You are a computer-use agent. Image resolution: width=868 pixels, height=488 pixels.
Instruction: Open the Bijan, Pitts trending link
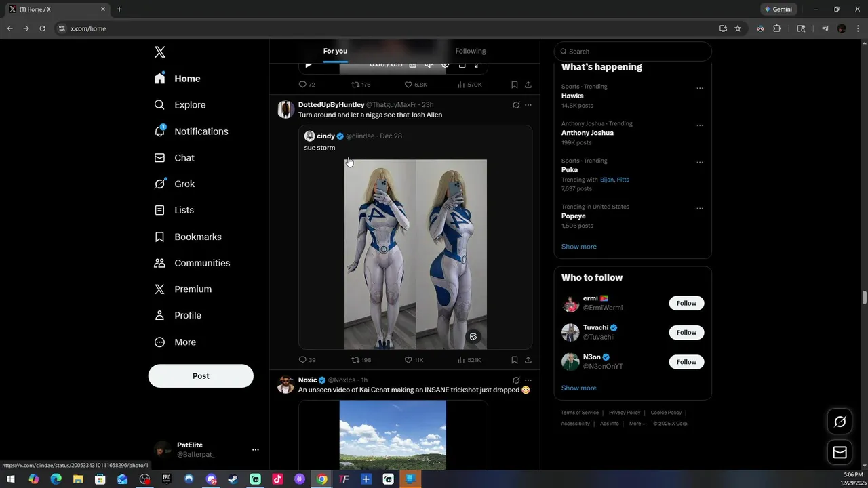[x=614, y=180]
